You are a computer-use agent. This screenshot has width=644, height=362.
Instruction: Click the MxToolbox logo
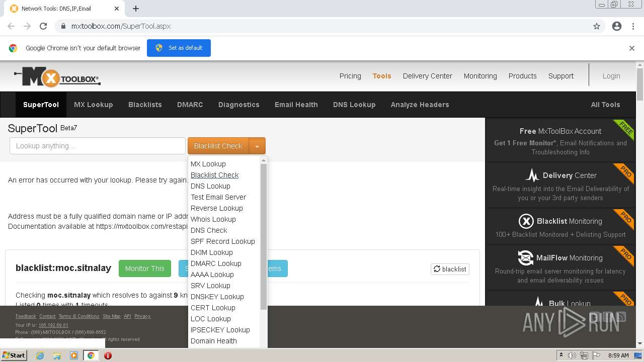(57, 77)
